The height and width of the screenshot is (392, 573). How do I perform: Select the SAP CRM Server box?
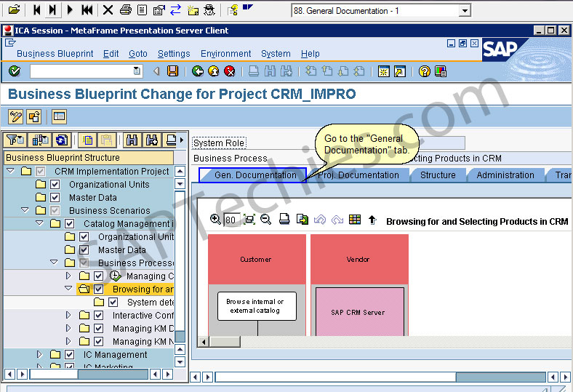click(x=360, y=312)
